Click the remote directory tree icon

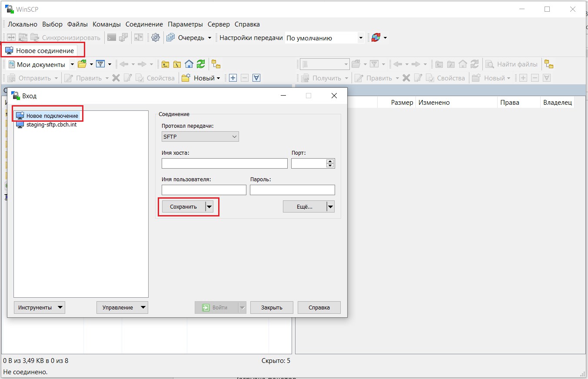pos(549,64)
